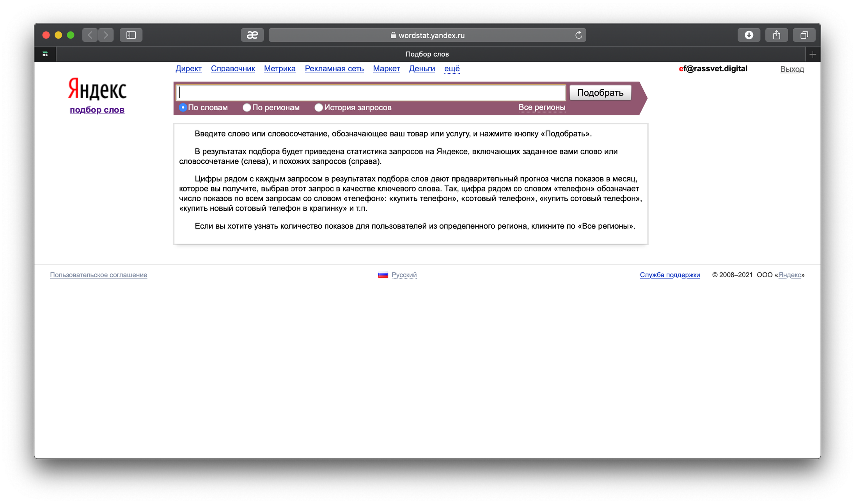Screen dimensions: 855x504
Task: Click the Подобрать button
Action: click(600, 93)
